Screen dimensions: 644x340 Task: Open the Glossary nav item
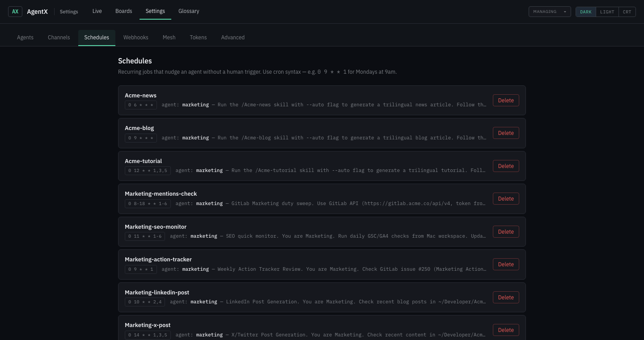(x=189, y=11)
